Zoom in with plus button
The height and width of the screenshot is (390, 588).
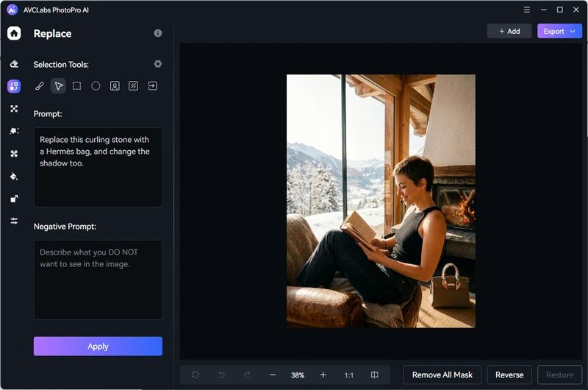coord(323,375)
